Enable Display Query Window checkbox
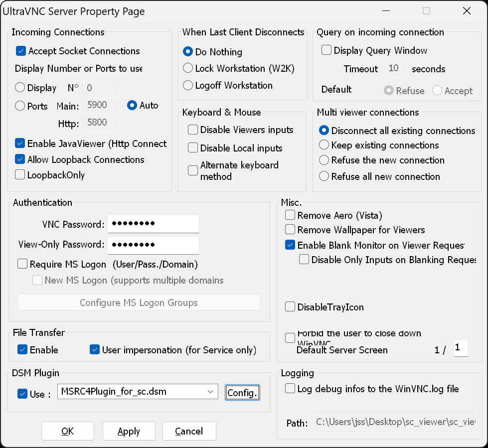This screenshot has width=488, height=448. tap(326, 50)
